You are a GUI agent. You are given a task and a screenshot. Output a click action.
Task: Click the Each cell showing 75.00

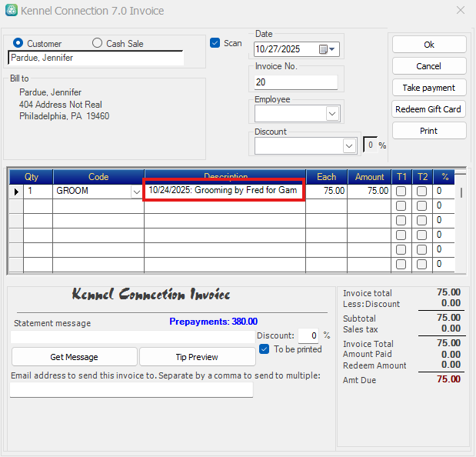[327, 192]
